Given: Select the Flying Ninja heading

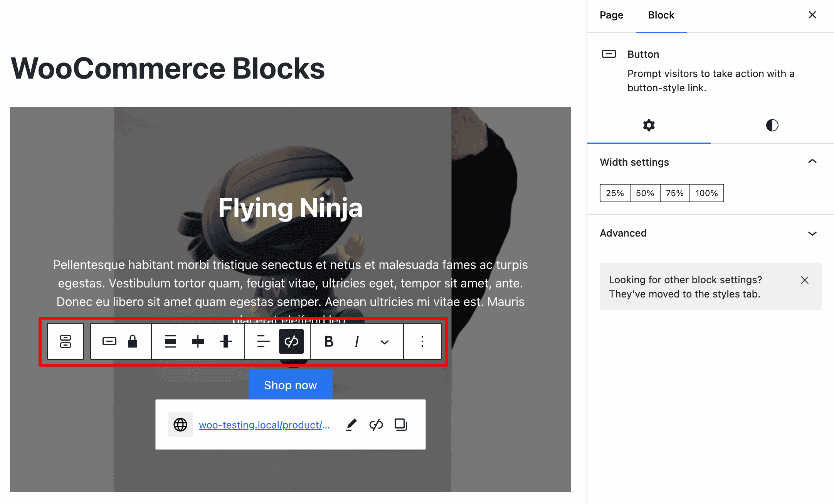Looking at the screenshot, I should (x=291, y=208).
